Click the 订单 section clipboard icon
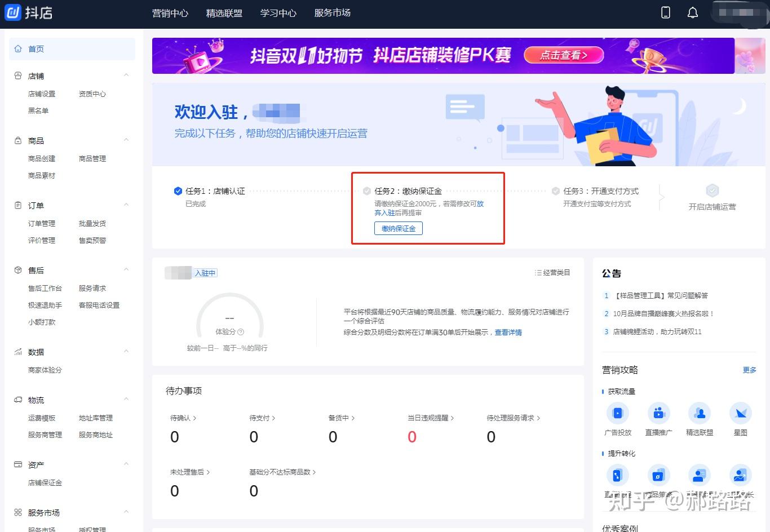This screenshot has width=770, height=532. click(x=18, y=205)
